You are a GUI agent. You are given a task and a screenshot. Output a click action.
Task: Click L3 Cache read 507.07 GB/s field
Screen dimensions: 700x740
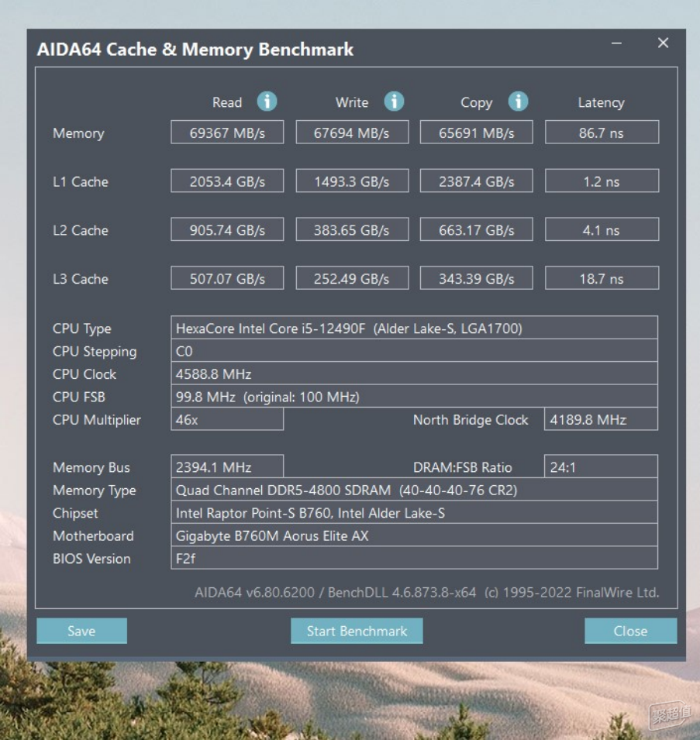227,278
